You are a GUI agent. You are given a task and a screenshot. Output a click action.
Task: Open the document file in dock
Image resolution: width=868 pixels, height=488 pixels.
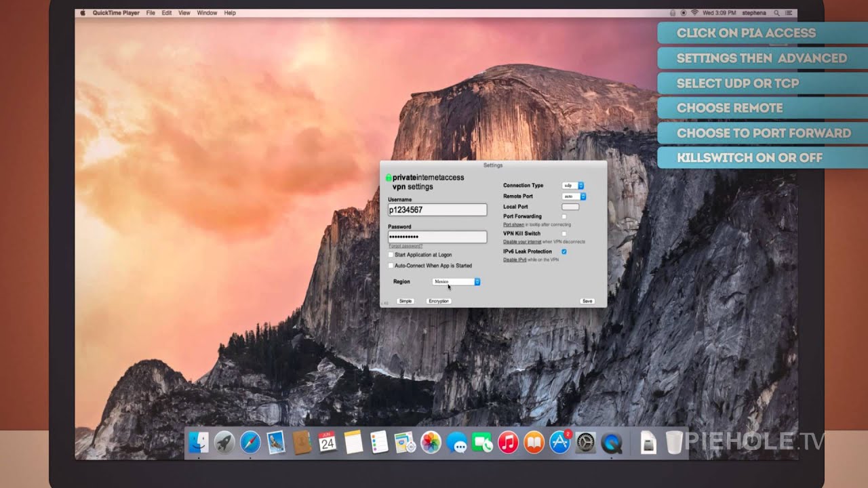point(648,443)
